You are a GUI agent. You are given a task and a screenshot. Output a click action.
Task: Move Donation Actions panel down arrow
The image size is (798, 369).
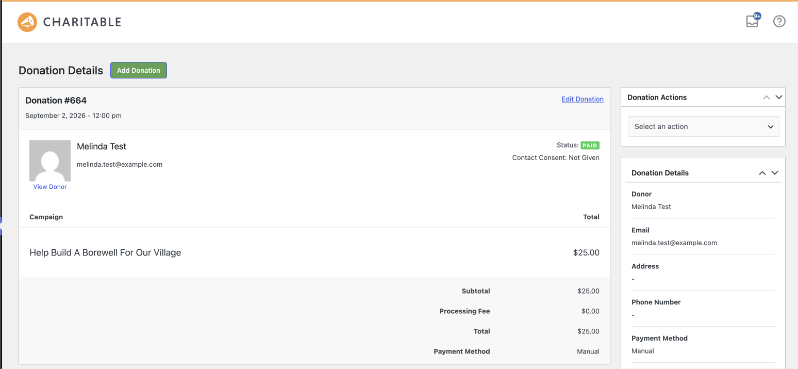(779, 97)
